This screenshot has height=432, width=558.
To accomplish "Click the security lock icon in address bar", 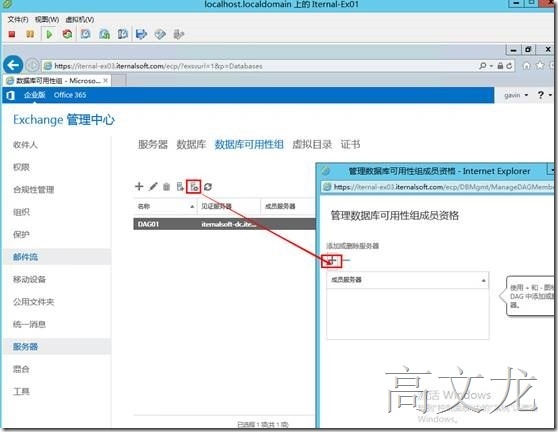I will tap(500, 66).
